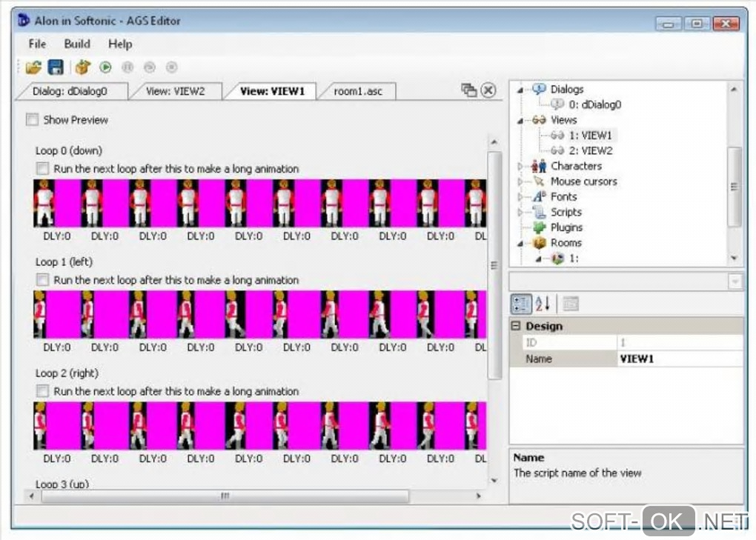The width and height of the screenshot is (756, 540).
Task: Click the greyed step-into toolbar icon
Action: click(150, 67)
